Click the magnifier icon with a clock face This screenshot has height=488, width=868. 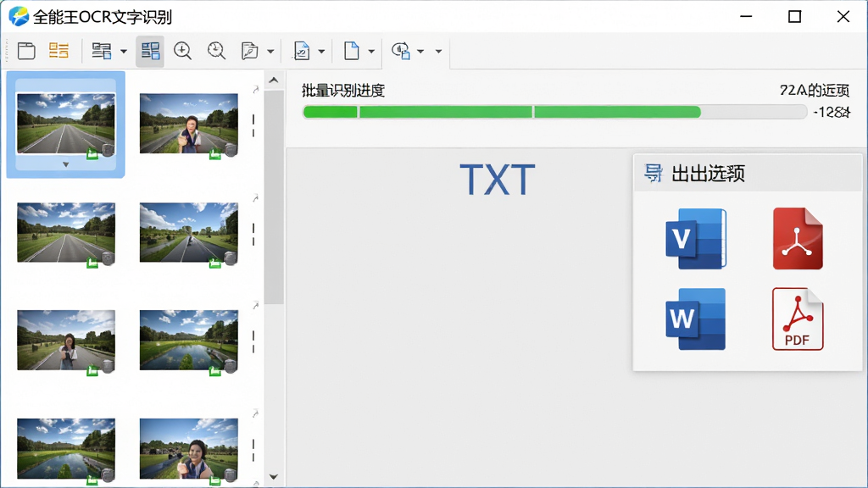pos(216,51)
